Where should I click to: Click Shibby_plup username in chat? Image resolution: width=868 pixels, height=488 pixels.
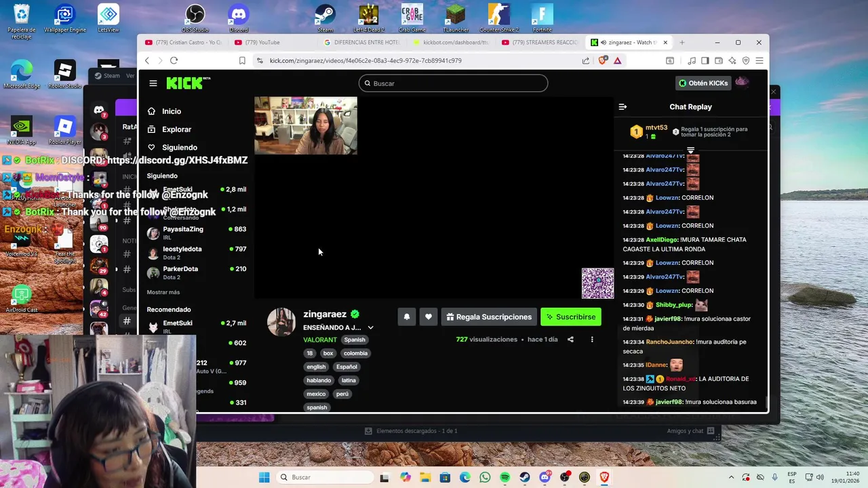tap(673, 305)
